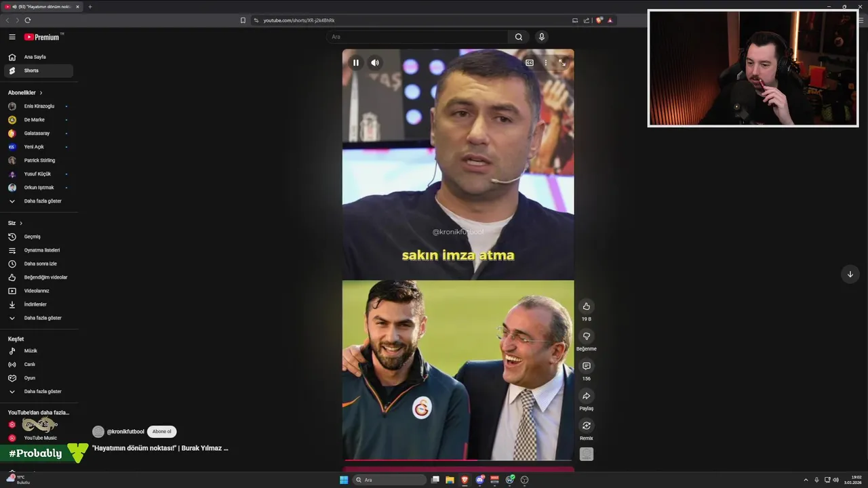Image resolution: width=868 pixels, height=488 pixels.
Task: Dislike the Short (Beğenme)
Action: click(587, 336)
